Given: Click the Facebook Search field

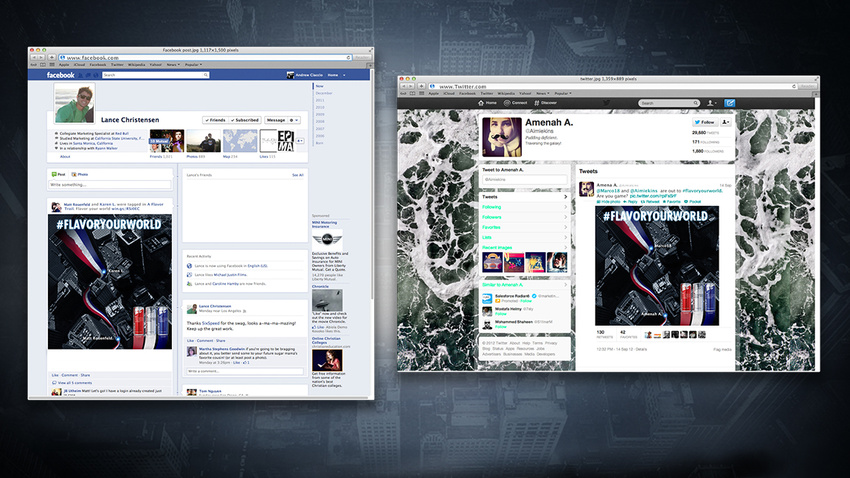Looking at the screenshot, I should [x=156, y=75].
